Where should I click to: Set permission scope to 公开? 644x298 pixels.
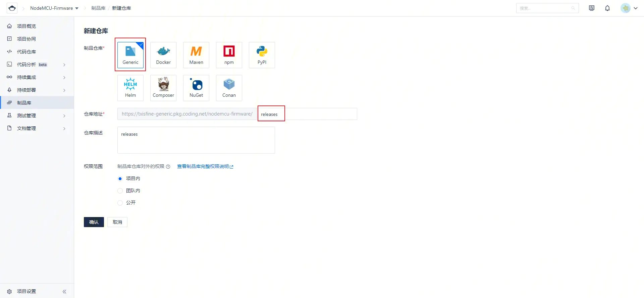pyautogui.click(x=120, y=203)
